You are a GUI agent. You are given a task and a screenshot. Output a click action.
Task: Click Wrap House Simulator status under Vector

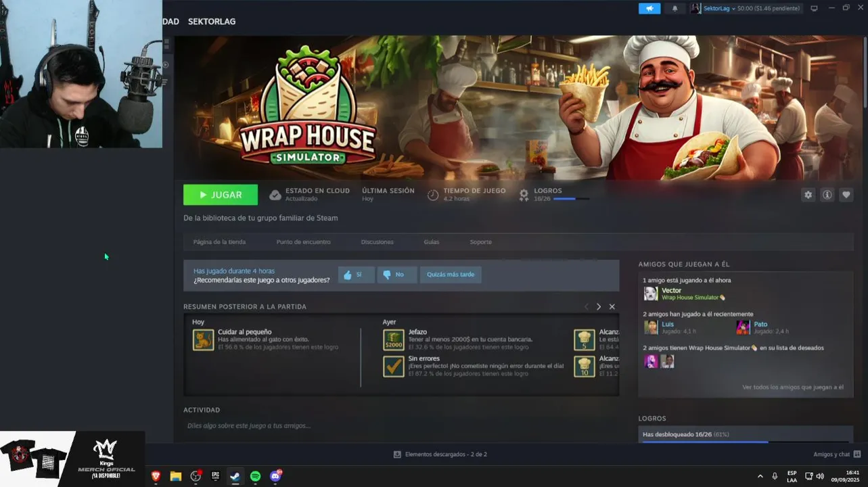(693, 298)
